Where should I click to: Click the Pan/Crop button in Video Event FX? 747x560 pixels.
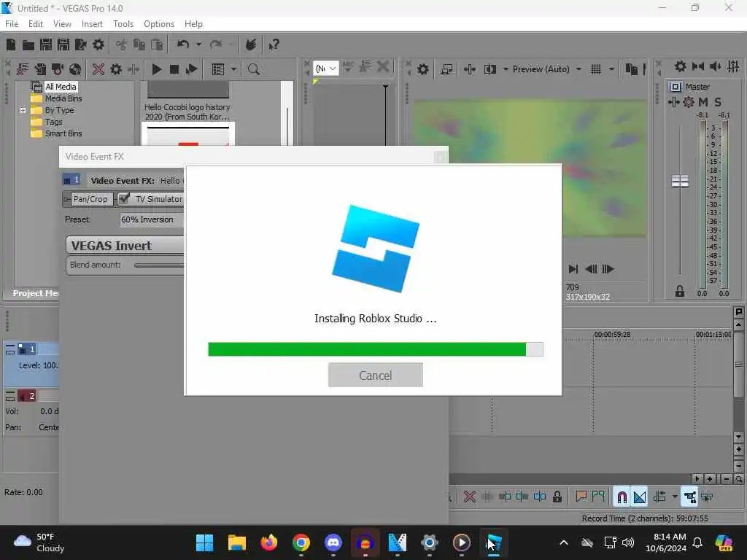90,199
